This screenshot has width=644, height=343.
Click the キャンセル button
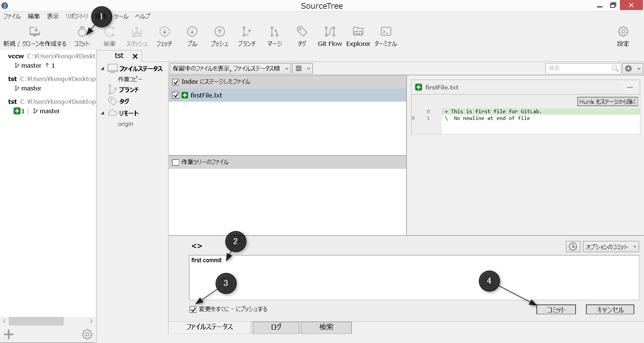point(610,310)
